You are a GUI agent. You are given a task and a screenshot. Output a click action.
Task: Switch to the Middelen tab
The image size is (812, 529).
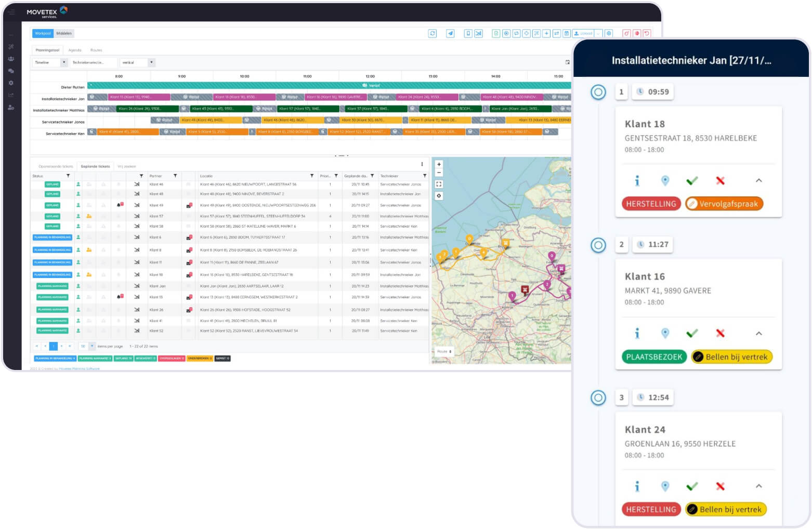tap(64, 33)
